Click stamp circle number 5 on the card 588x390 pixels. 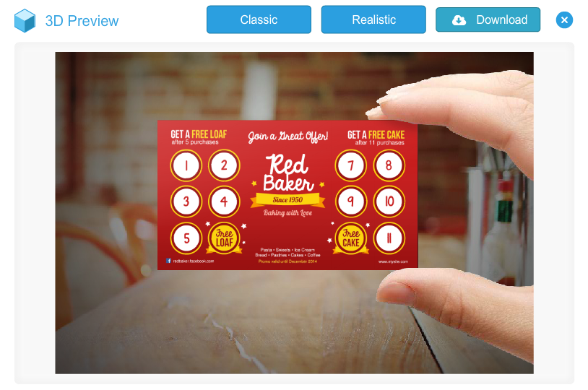tap(186, 238)
